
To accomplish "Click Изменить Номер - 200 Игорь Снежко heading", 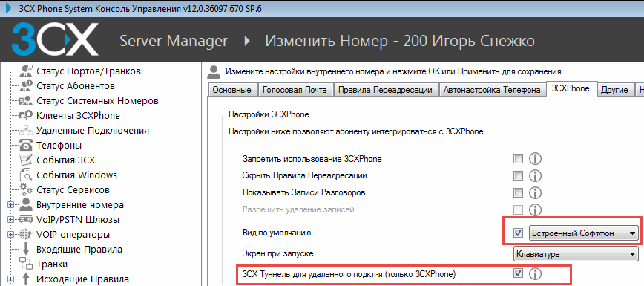I will click(x=400, y=41).
